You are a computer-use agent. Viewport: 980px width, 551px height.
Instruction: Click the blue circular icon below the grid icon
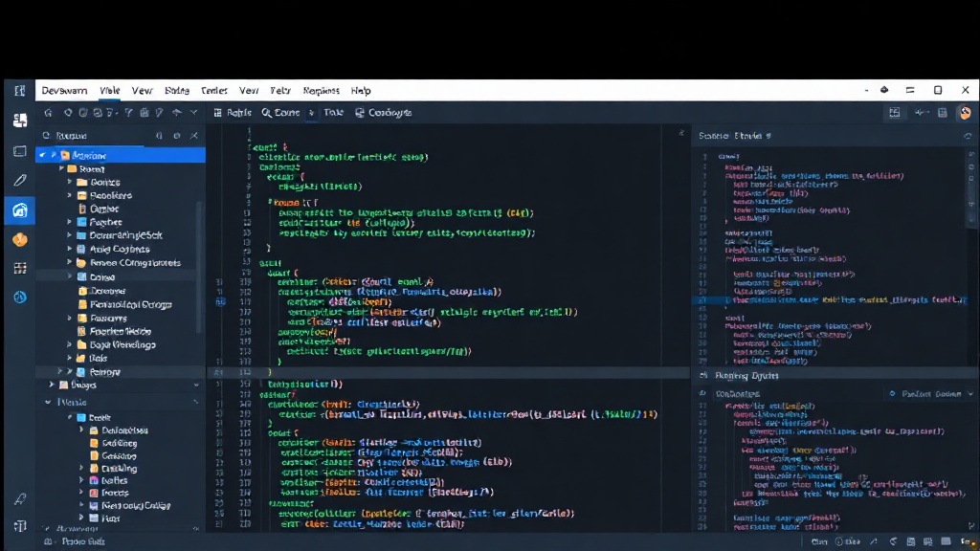(x=20, y=297)
